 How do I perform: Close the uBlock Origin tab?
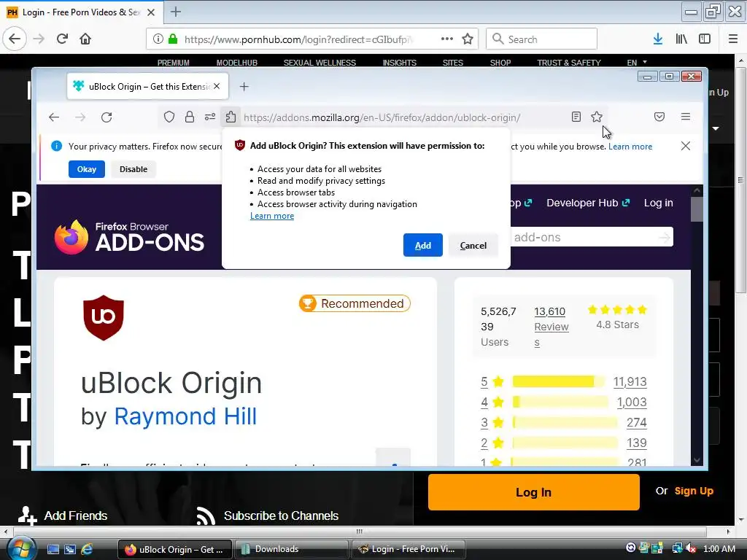click(217, 86)
